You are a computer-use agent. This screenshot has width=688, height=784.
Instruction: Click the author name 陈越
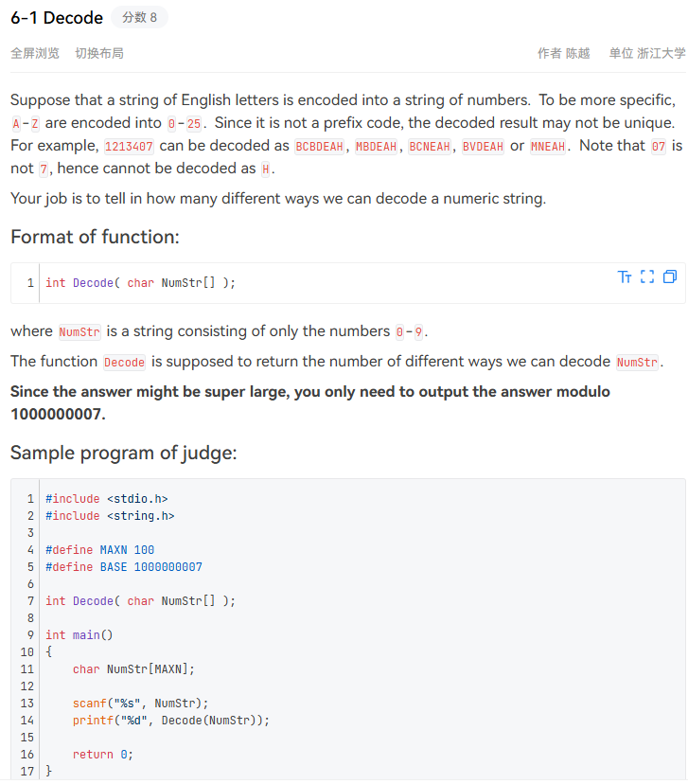(x=577, y=53)
